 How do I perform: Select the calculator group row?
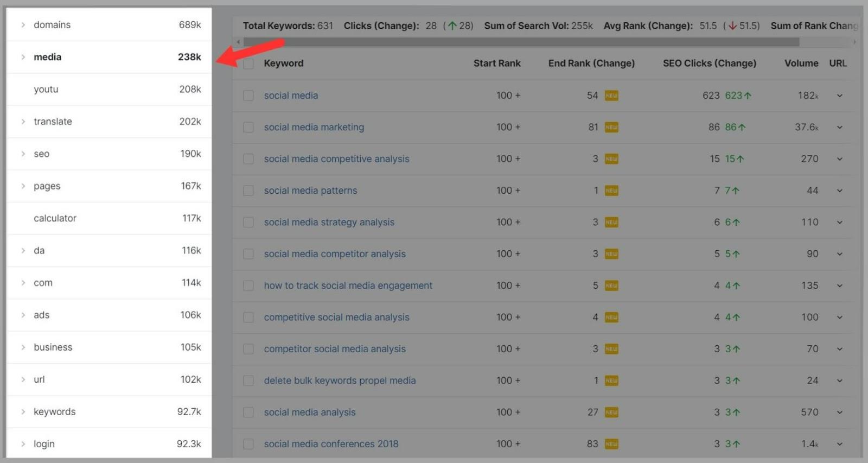point(109,218)
